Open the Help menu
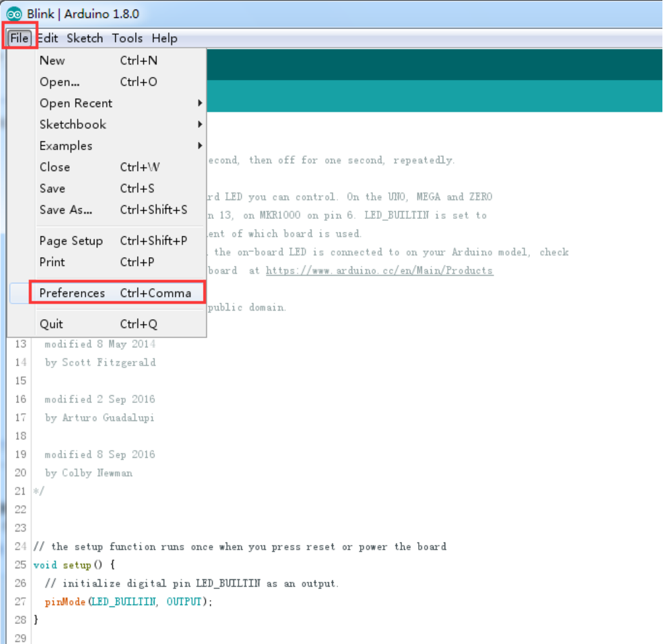 click(x=165, y=38)
